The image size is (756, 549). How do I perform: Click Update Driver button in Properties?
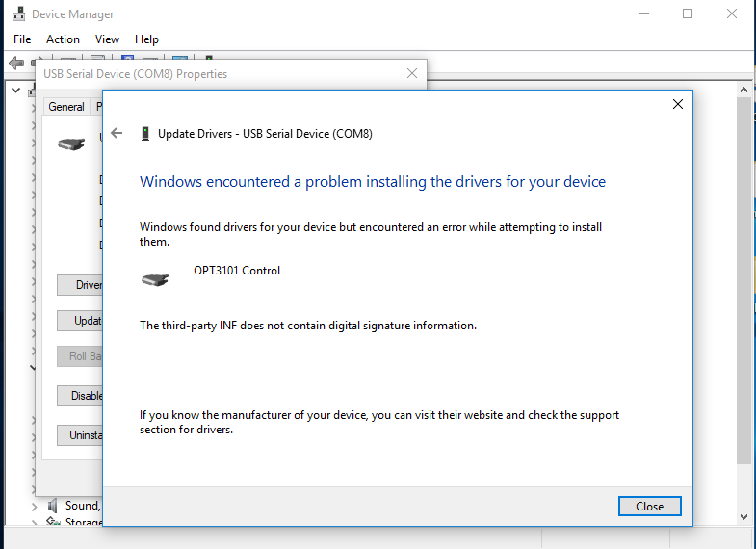pyautogui.click(x=80, y=321)
